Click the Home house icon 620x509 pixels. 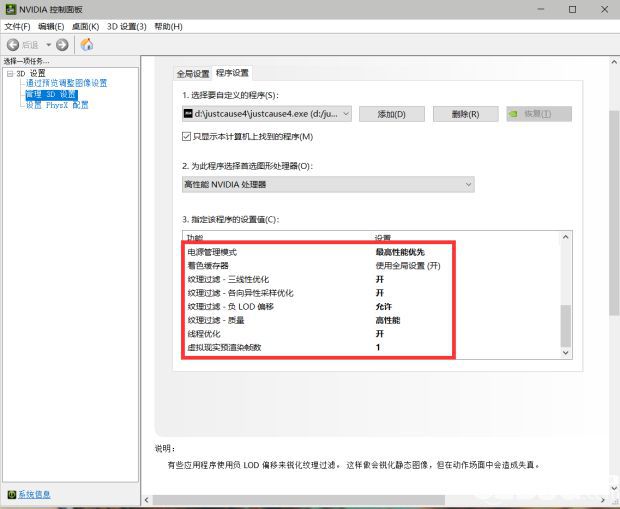[87, 44]
